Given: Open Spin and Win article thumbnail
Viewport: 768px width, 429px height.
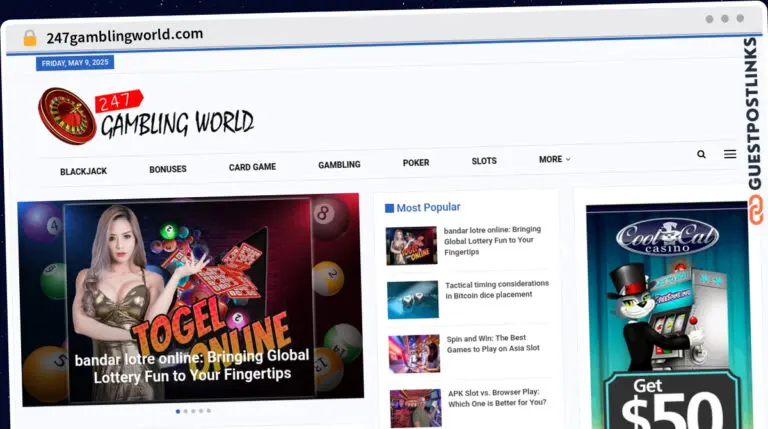Looking at the screenshot, I should (414, 353).
